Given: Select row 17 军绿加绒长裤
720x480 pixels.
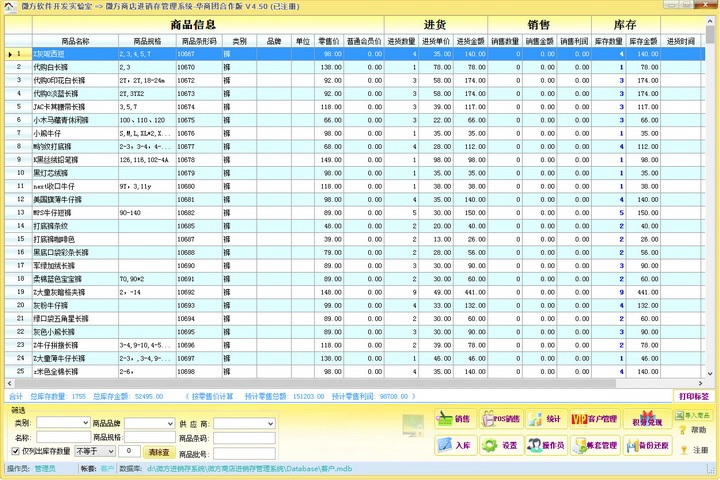Looking at the screenshot, I should coord(355,265).
